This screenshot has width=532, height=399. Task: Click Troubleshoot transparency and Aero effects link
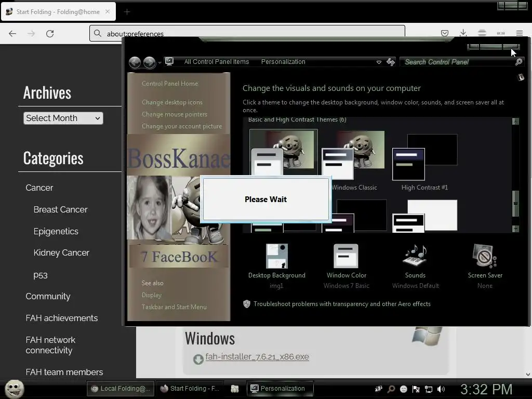point(342,304)
